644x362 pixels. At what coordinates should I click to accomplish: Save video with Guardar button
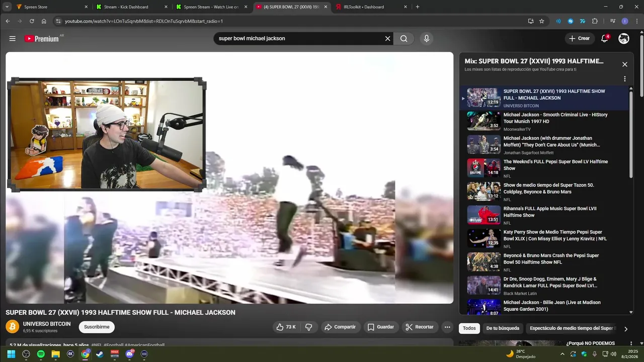(381, 327)
